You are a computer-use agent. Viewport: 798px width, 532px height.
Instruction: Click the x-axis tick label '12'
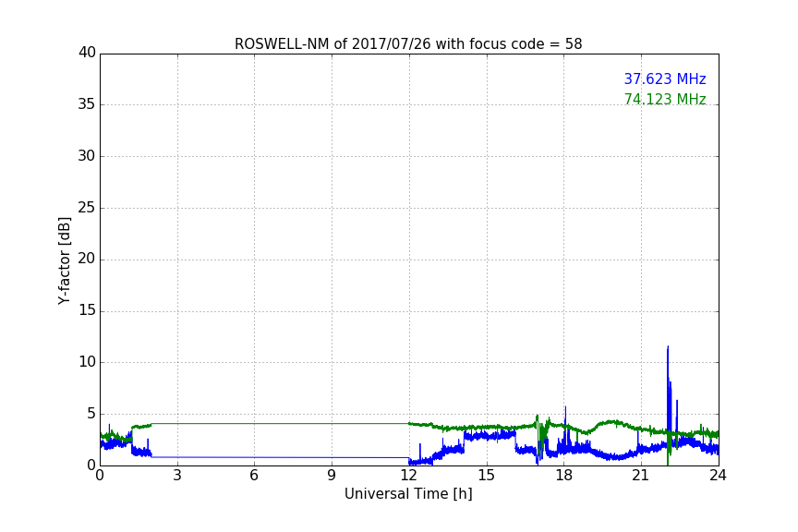[408, 476]
